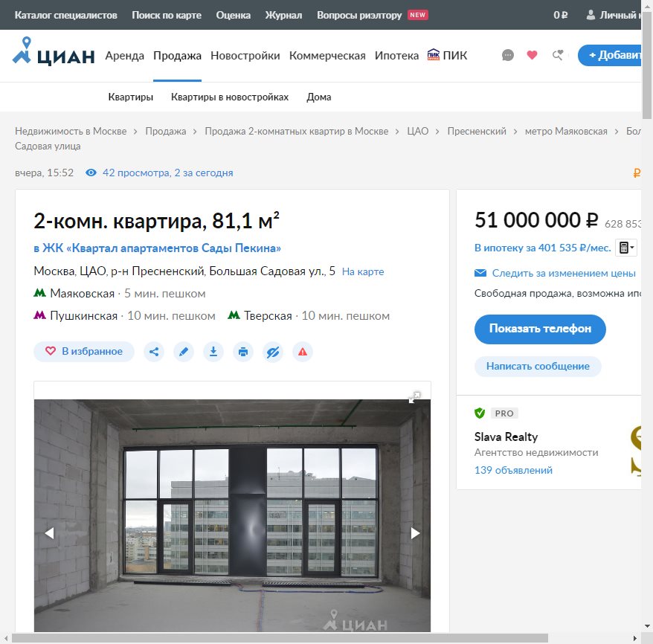Switch to 'Квартиры в новостройках' tab
653x644 pixels.
pos(230,97)
